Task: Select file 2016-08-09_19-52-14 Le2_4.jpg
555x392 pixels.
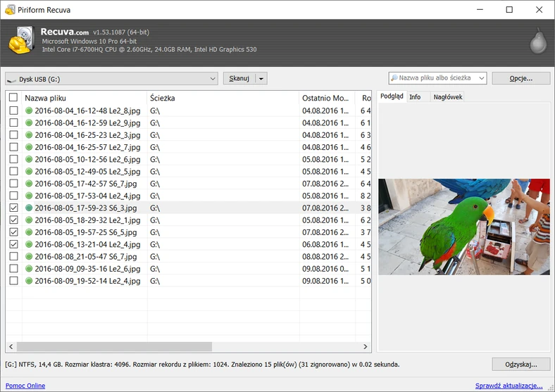Action: pyautogui.click(x=87, y=281)
